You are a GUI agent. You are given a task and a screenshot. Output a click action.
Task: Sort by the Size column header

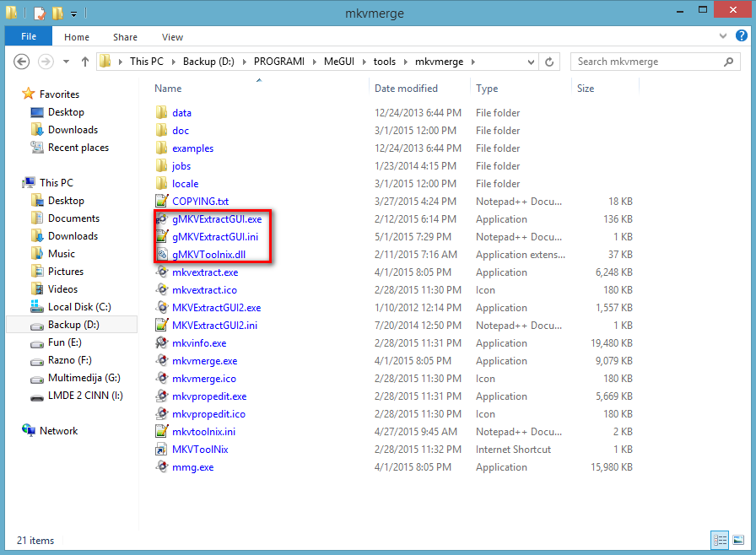(x=586, y=89)
